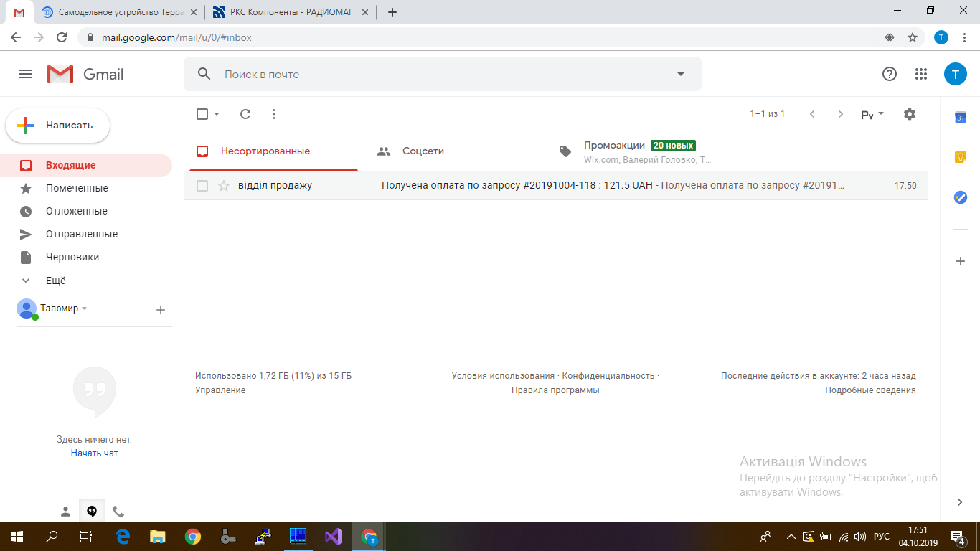
Task: Click the Написать compose button
Action: coord(58,126)
